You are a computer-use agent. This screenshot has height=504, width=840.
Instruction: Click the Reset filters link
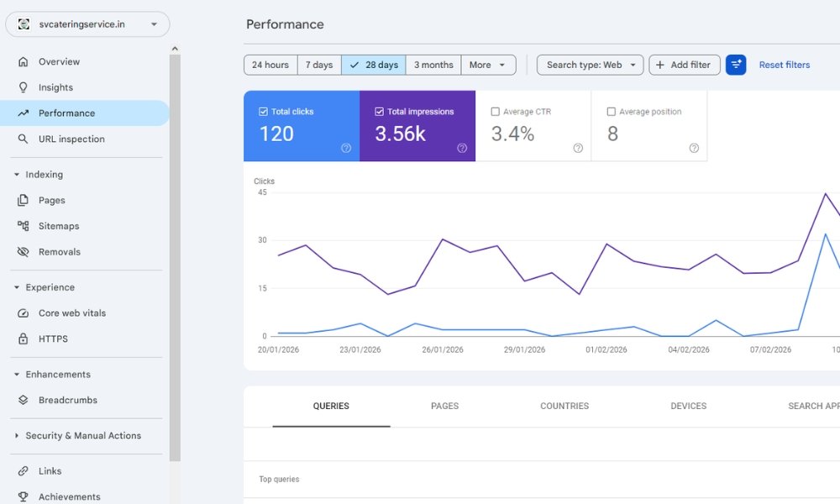coord(784,65)
